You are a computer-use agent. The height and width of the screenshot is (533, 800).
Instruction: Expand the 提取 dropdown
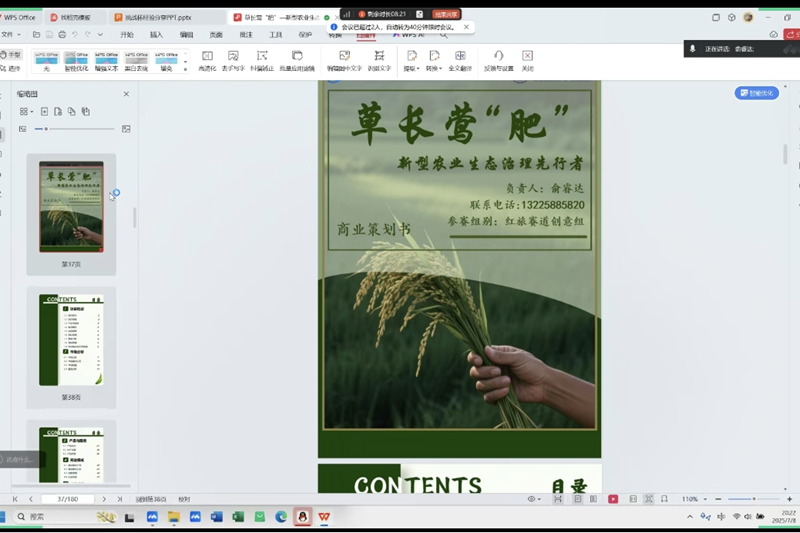411,60
